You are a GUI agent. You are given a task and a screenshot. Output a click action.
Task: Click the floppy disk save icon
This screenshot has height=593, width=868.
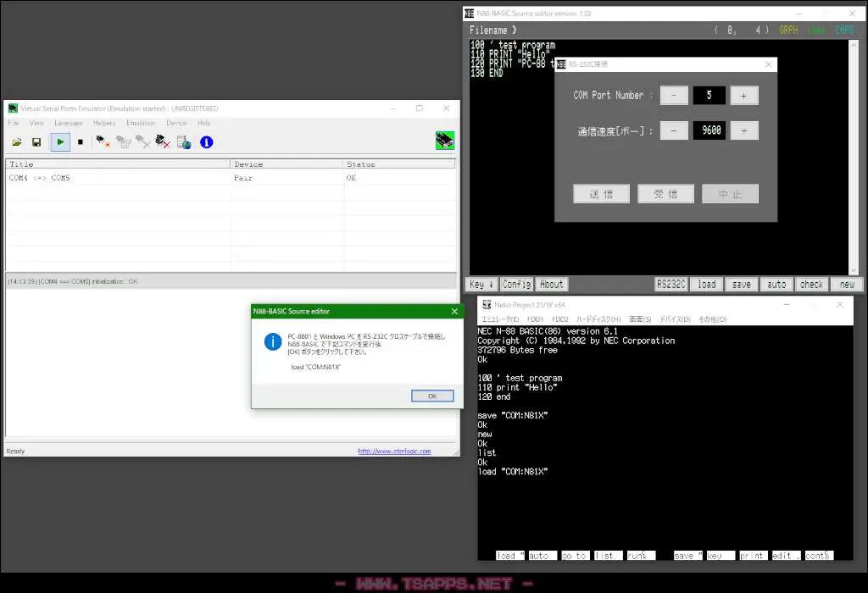[x=36, y=142]
